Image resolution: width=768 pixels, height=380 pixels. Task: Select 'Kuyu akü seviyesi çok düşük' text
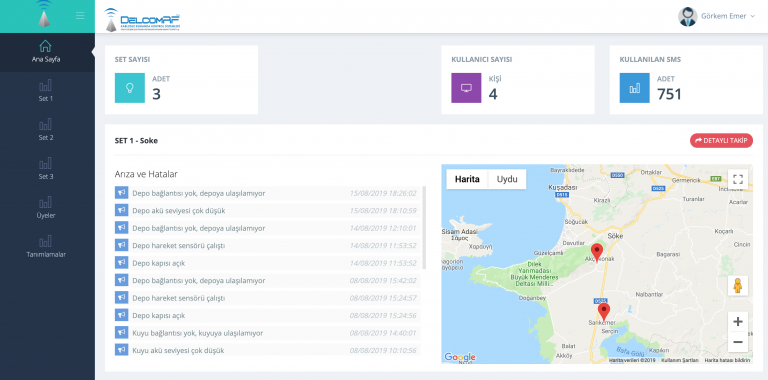[x=178, y=351]
